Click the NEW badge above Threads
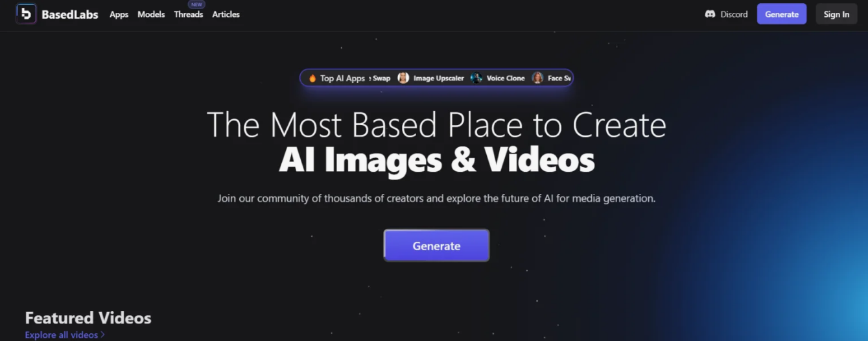This screenshot has height=341, width=868. (196, 5)
